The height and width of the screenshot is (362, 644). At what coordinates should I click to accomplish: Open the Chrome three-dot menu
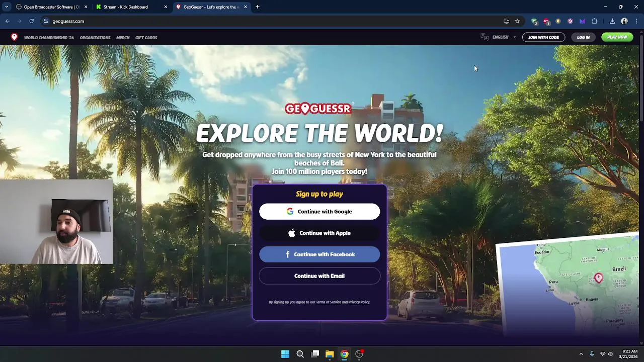636,21
